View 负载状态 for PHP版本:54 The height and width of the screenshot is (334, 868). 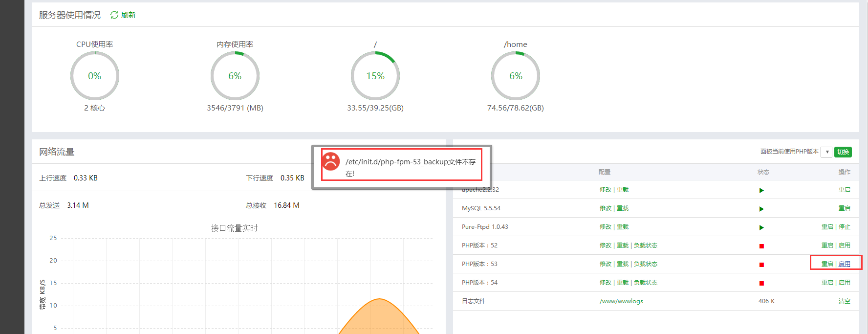[x=646, y=283]
